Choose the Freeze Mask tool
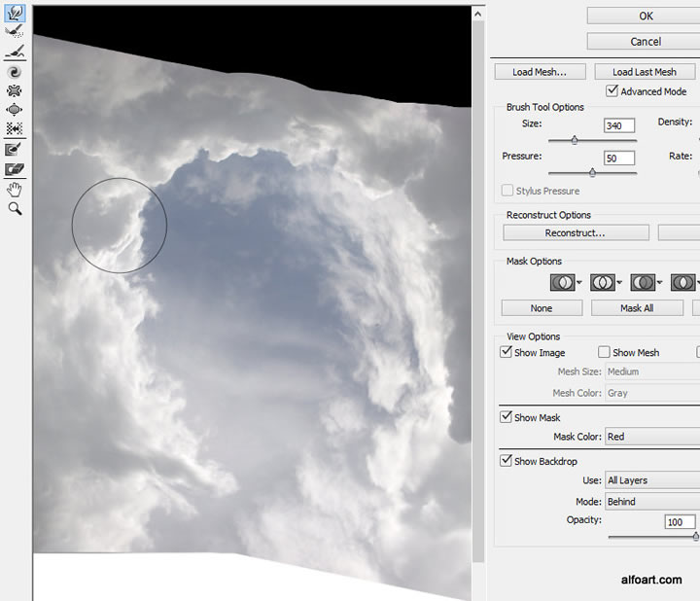 [x=15, y=150]
